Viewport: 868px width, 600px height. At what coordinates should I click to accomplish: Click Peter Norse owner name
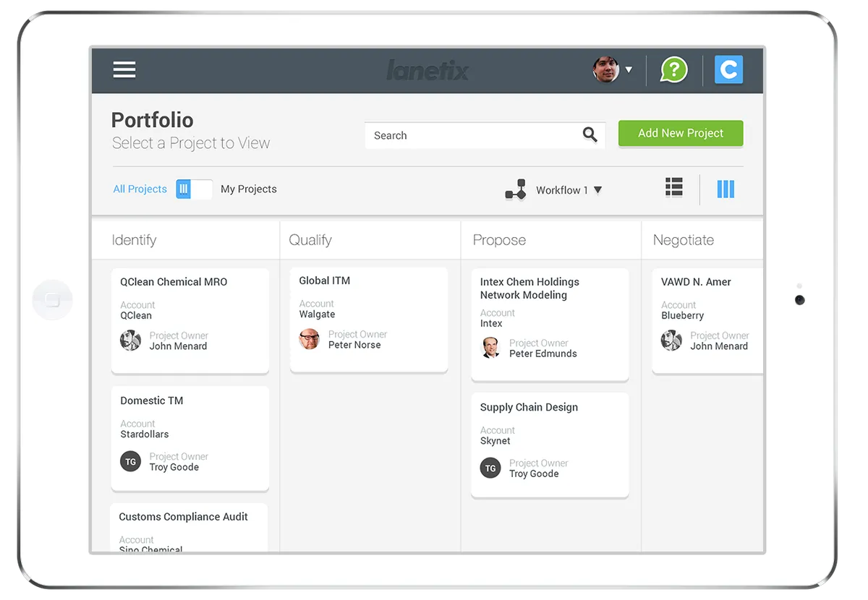point(354,345)
